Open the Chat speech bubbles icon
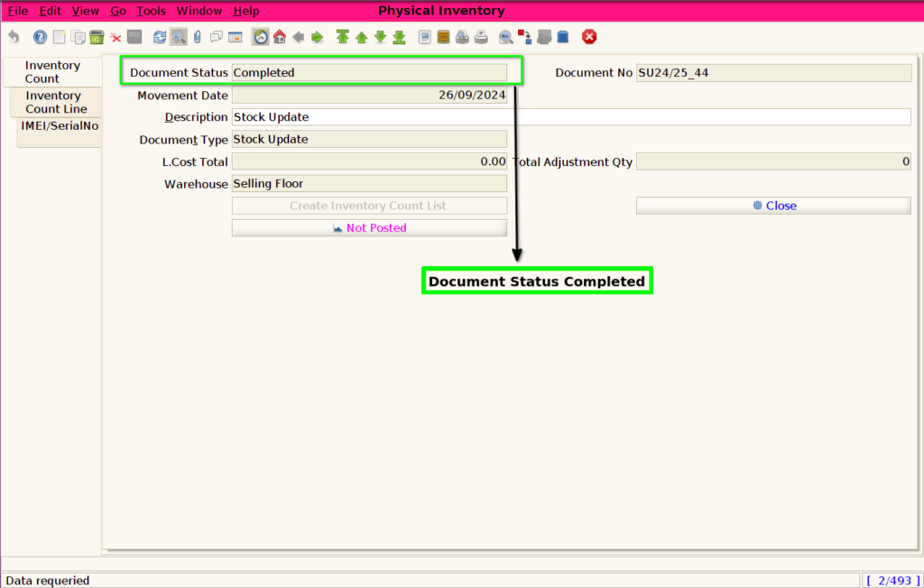This screenshot has height=588, width=924. click(217, 37)
